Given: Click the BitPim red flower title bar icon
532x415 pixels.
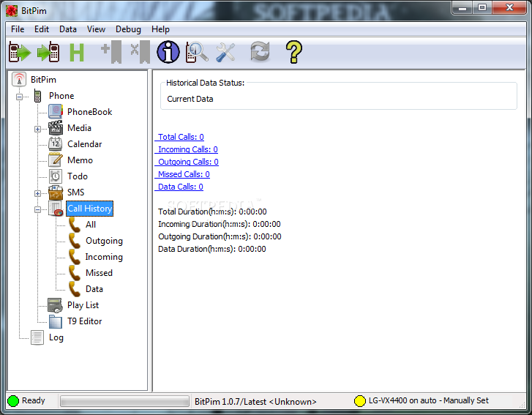Looking at the screenshot, I should (x=12, y=11).
